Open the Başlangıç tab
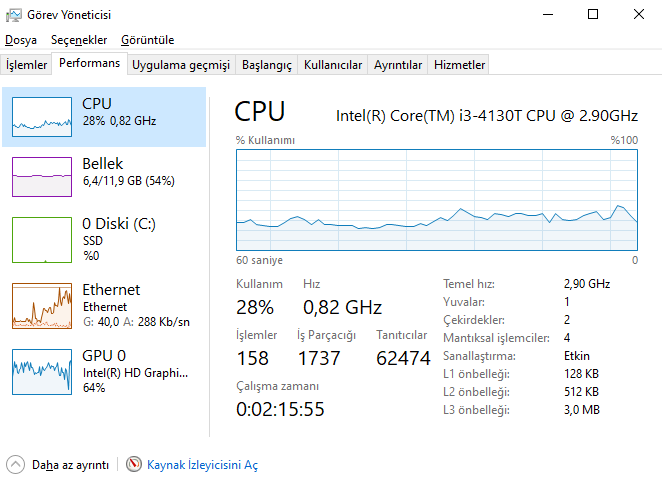Screen dimensions: 662x489 pos(267,65)
